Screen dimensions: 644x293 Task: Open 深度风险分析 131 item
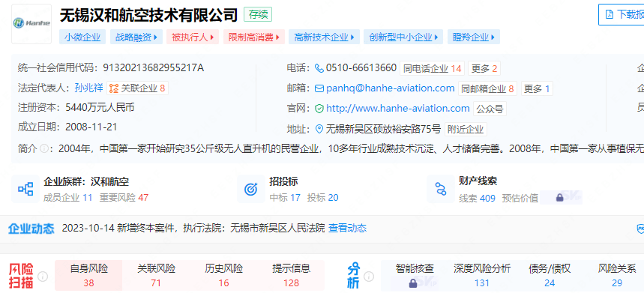[x=482, y=276]
